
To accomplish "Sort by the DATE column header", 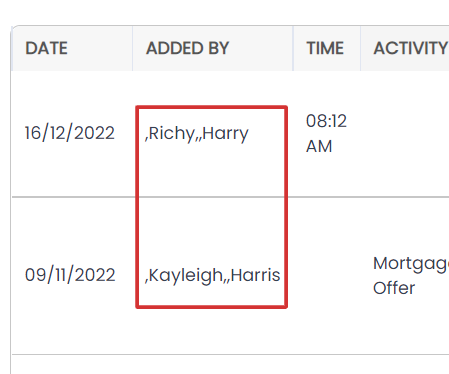I will coord(46,48).
